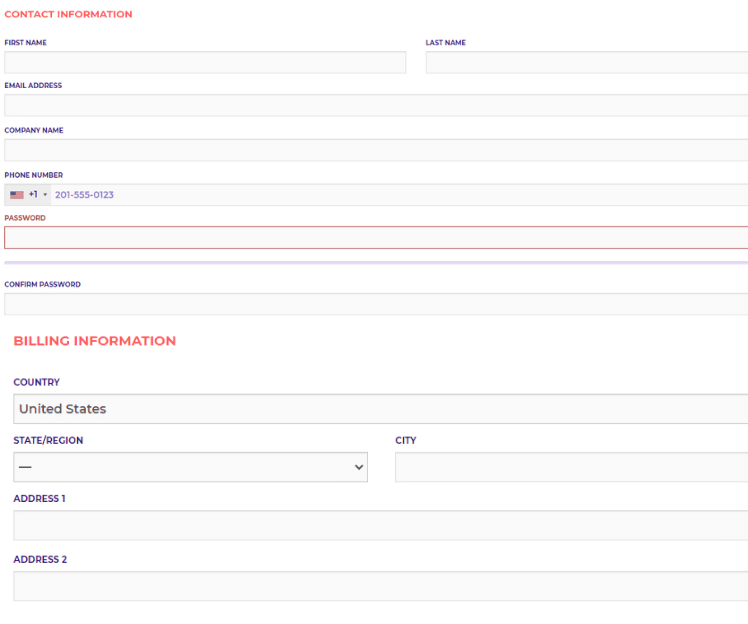The width and height of the screenshot is (748, 624).
Task: Click the Company Name field
Action: (375, 150)
